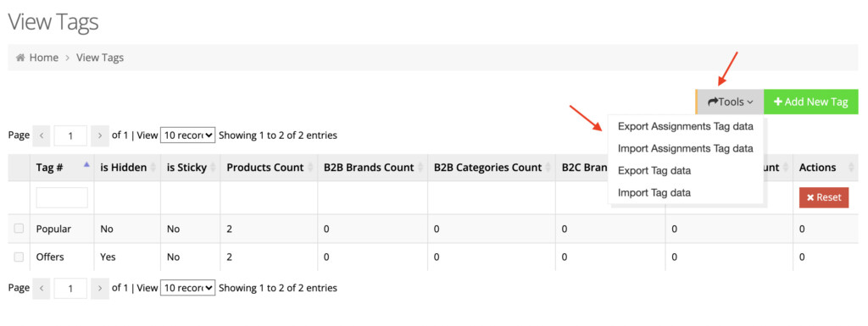Sort by the Products Count column arrows
This screenshot has width=868, height=326.
[311, 168]
